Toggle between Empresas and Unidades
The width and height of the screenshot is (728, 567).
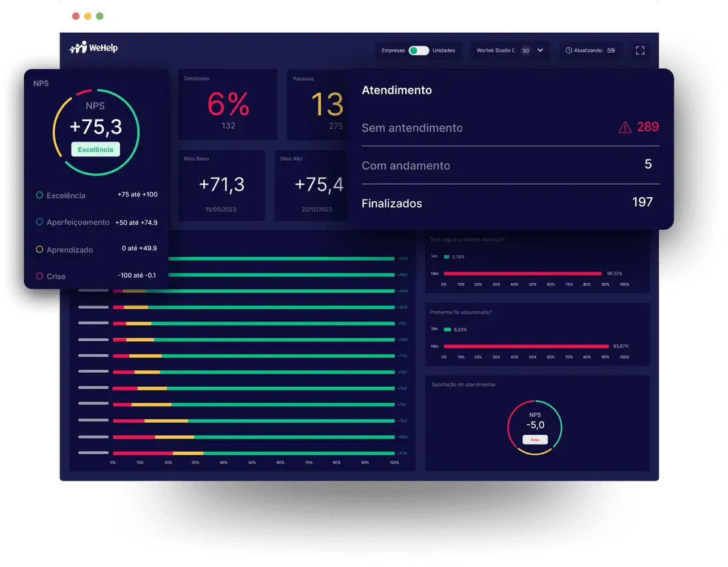[419, 50]
